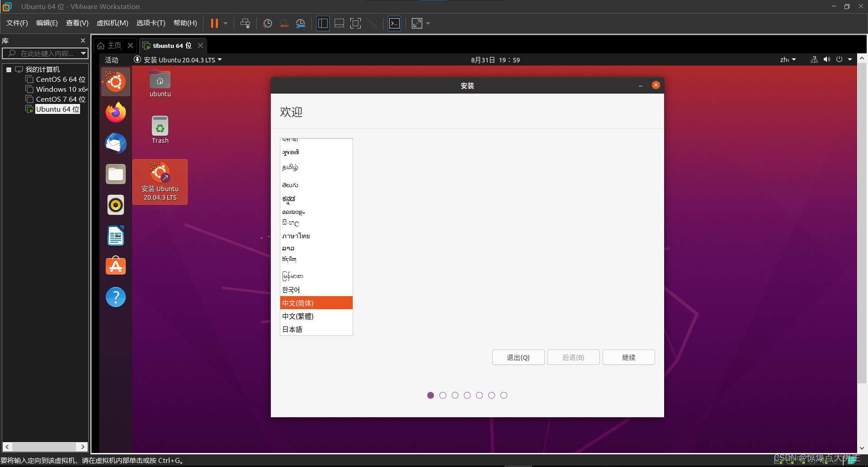Image resolution: width=868 pixels, height=467 pixels.
Task: Click the power icon in Ubuntu top bar
Action: [839, 60]
